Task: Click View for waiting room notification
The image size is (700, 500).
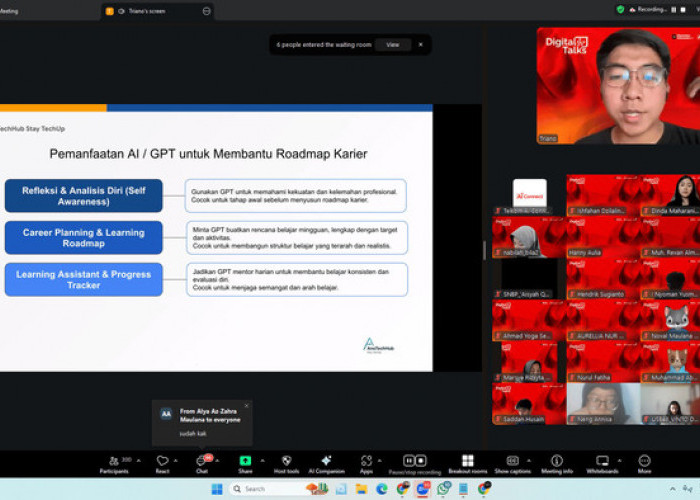Action: (393, 45)
